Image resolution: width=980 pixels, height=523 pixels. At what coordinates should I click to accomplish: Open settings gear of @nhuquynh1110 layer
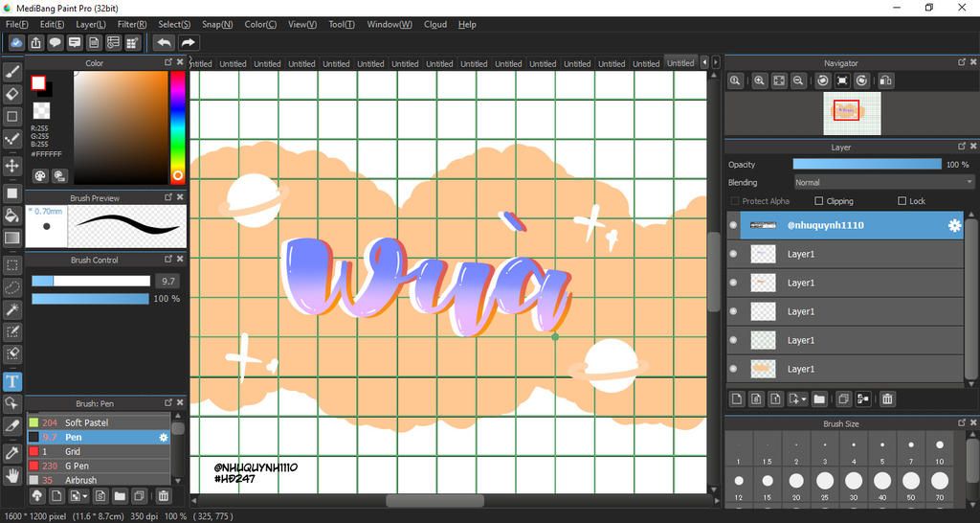(x=954, y=225)
